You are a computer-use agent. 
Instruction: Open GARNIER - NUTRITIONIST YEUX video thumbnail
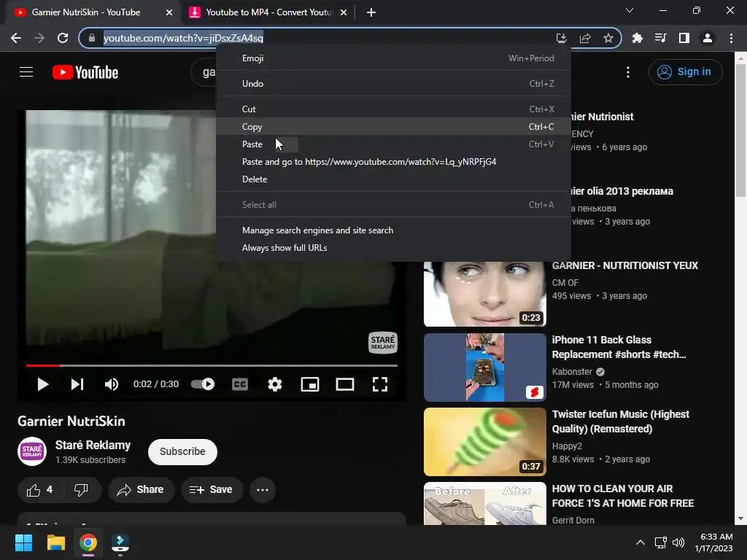pos(485,293)
